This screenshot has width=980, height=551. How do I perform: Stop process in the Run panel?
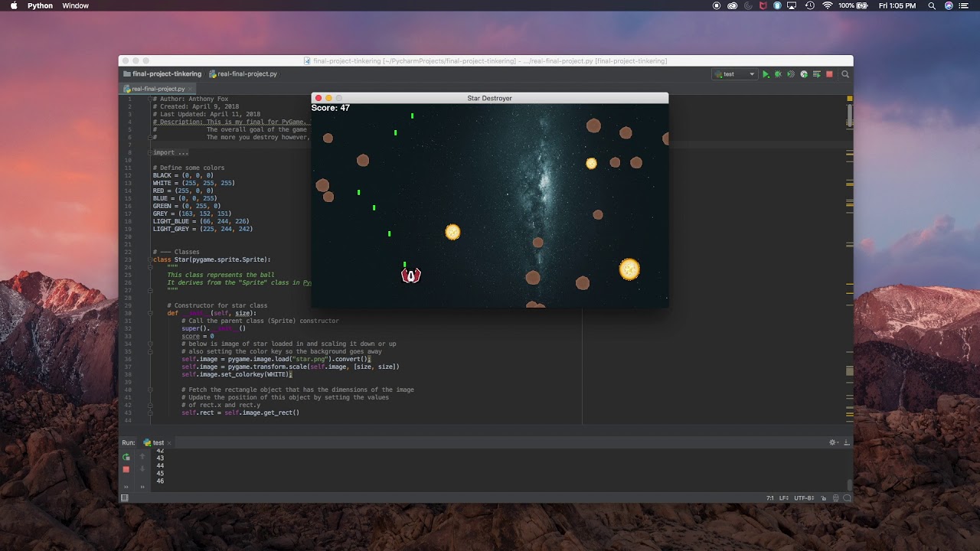[x=126, y=469]
